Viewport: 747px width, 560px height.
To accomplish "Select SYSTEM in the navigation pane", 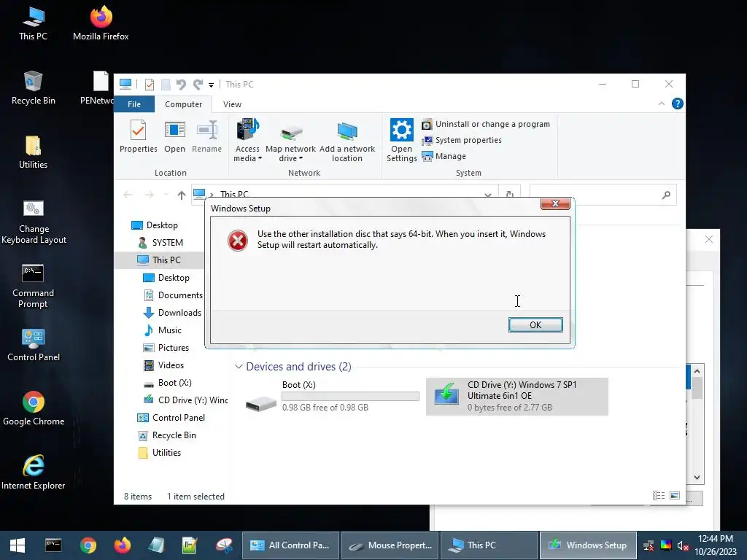I will (x=160, y=243).
